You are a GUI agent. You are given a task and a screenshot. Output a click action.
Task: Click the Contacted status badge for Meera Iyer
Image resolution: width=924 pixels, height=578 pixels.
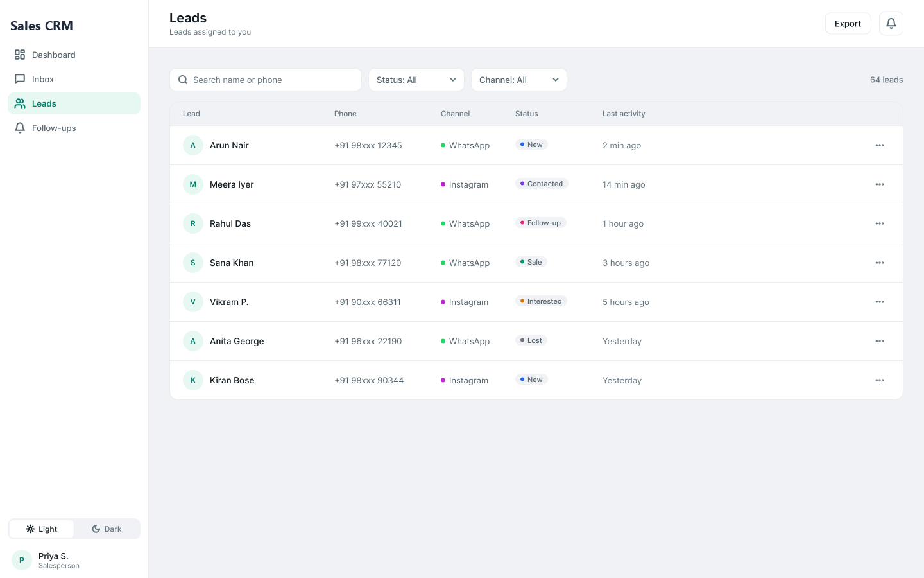[x=542, y=184]
